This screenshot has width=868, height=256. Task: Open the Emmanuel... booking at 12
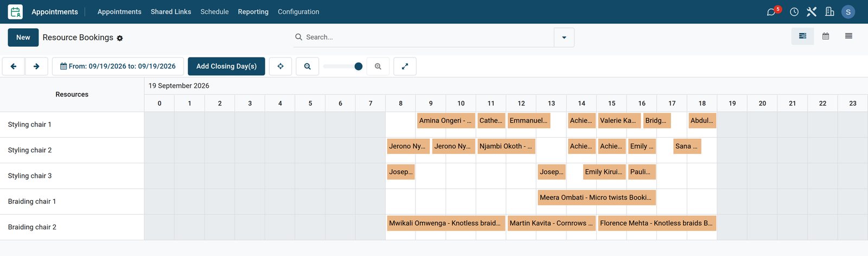tap(529, 120)
